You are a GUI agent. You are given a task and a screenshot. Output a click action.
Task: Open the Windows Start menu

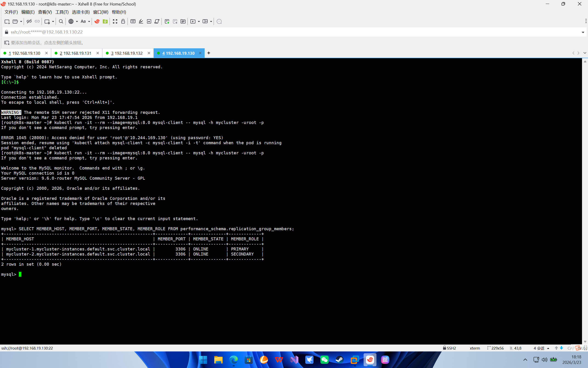(203, 360)
